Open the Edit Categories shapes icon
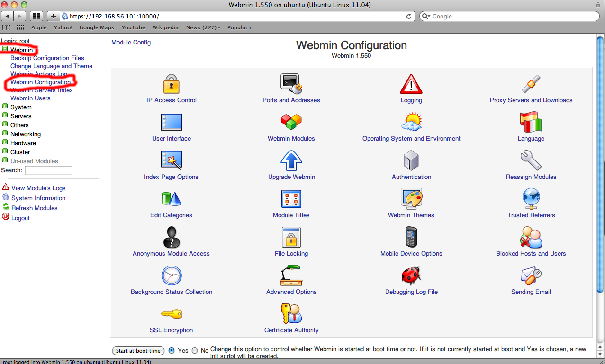This screenshot has width=605, height=364. pyautogui.click(x=172, y=199)
